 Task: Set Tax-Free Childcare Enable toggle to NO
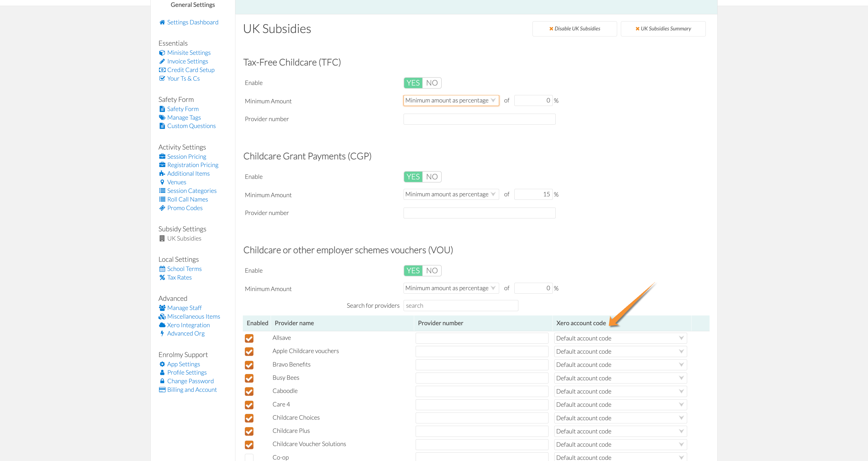(432, 83)
